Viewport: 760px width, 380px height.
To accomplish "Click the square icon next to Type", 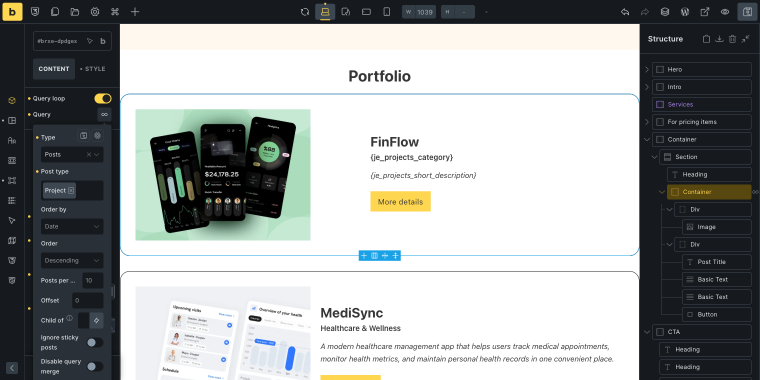I will pyautogui.click(x=83, y=136).
